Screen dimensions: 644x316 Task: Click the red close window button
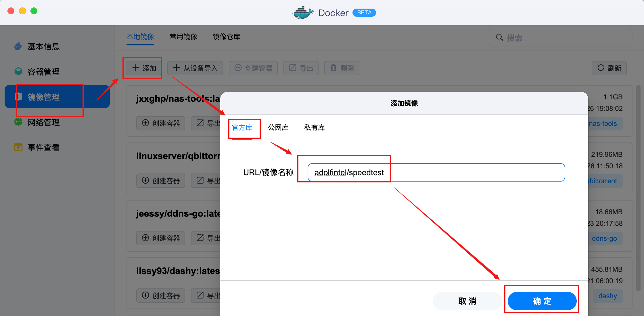coord(11,11)
